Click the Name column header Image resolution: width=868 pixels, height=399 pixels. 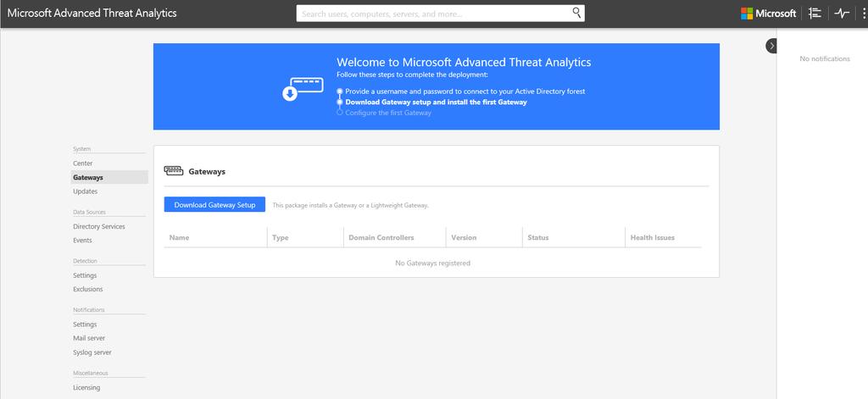180,237
